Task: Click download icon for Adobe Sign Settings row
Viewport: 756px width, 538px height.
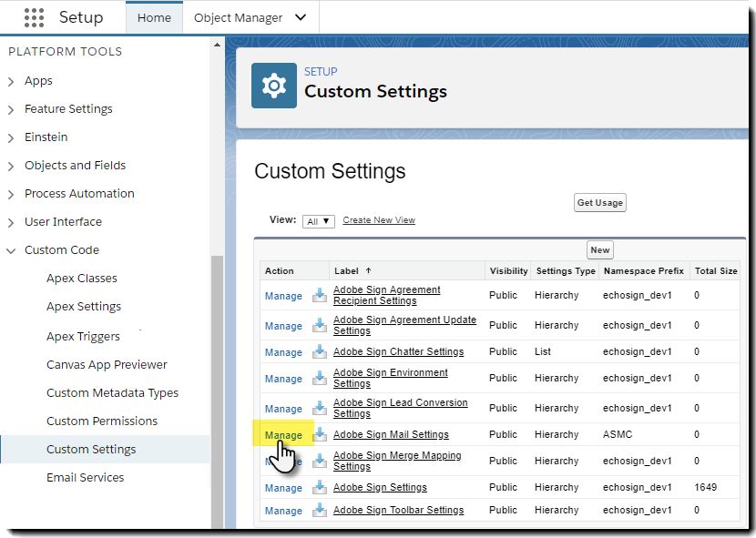Action: pyautogui.click(x=319, y=487)
